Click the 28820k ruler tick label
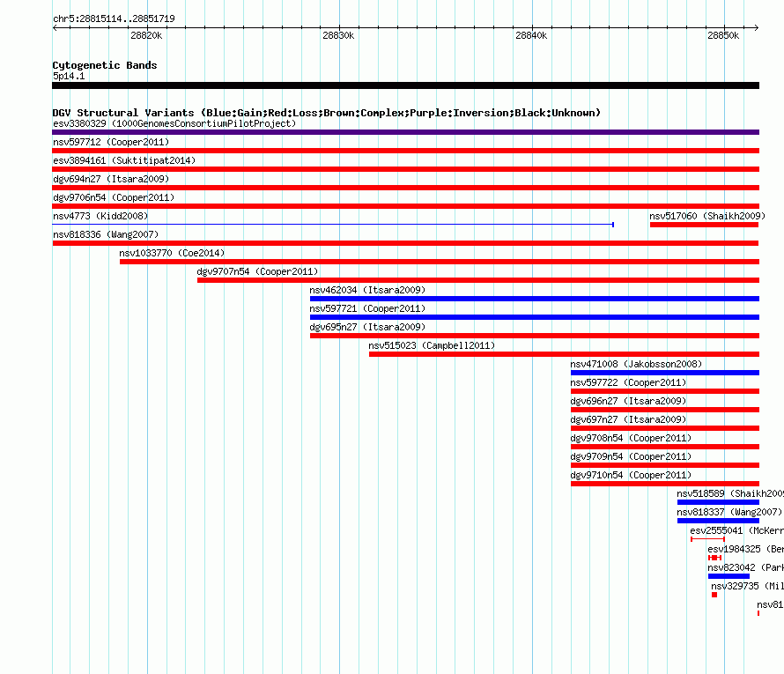The width and height of the screenshot is (784, 674). pos(146,35)
